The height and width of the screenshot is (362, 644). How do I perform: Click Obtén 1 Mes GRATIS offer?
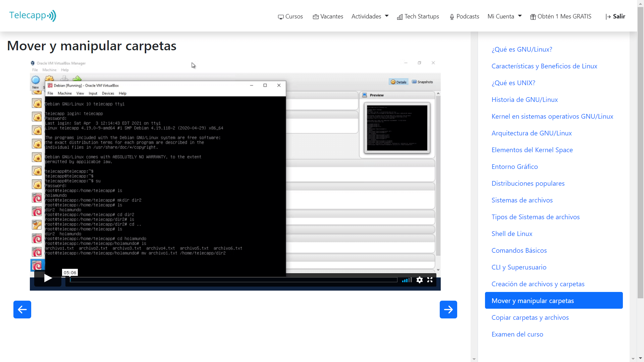tap(560, 16)
